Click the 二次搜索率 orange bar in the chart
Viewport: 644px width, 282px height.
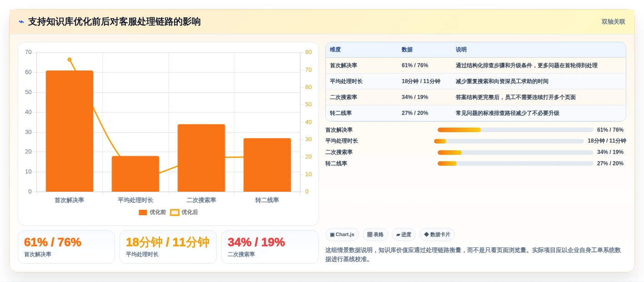pyautogui.click(x=201, y=158)
